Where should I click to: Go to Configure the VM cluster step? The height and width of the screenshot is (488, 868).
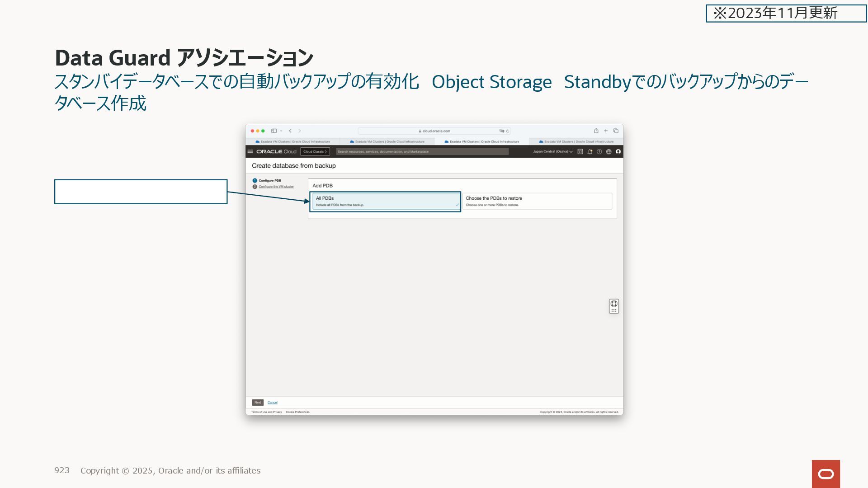[276, 187]
